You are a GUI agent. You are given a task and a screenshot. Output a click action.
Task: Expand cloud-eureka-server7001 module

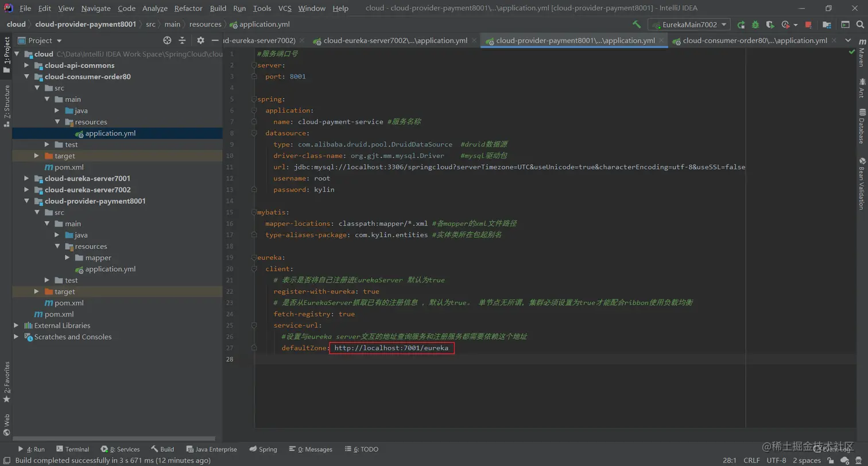[26, 178]
